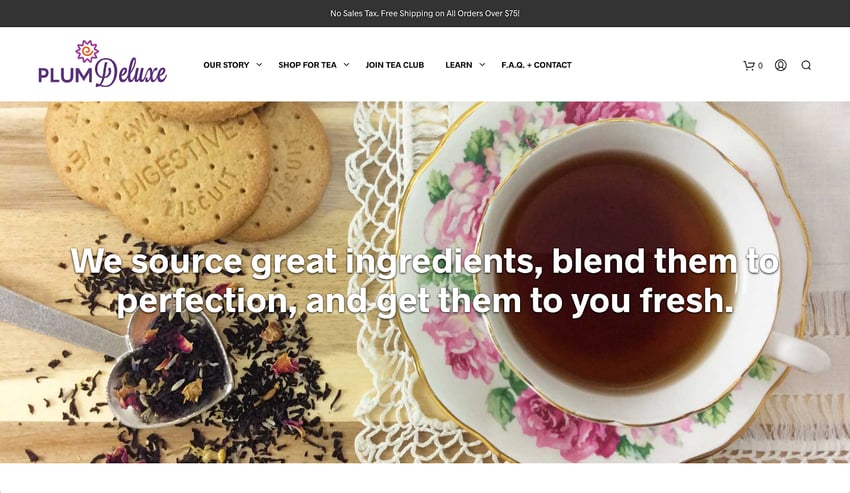Open the Our Story menu
This screenshot has height=493, width=850.
click(x=226, y=65)
